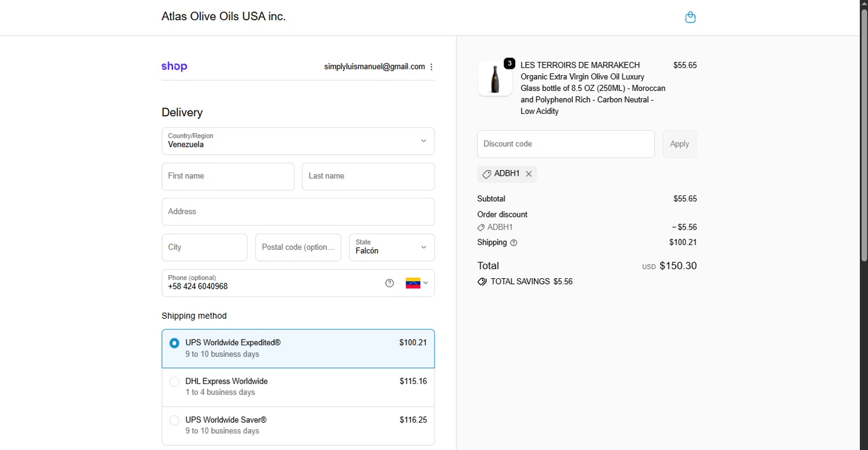868x450 pixels.
Task: Remove the ADBH1 discount code tag
Action: (528, 174)
